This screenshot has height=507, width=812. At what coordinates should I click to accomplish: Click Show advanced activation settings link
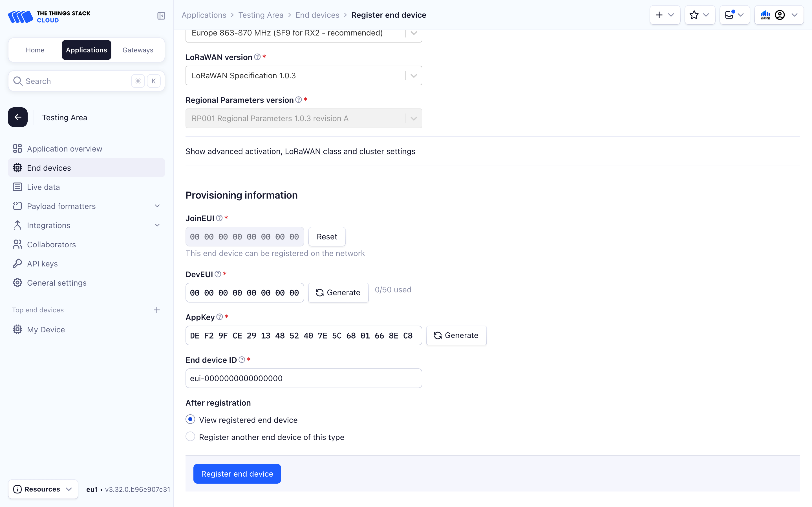(300, 151)
